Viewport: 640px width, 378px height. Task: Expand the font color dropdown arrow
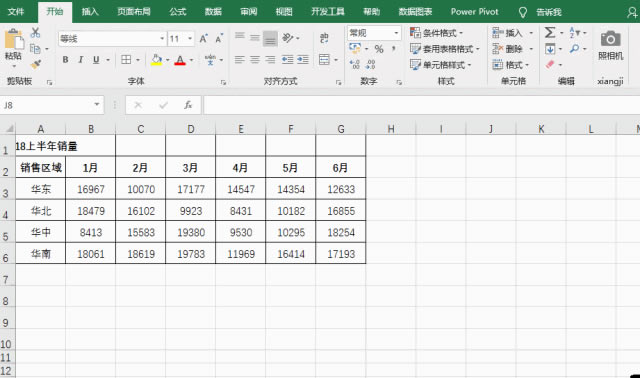(191, 60)
